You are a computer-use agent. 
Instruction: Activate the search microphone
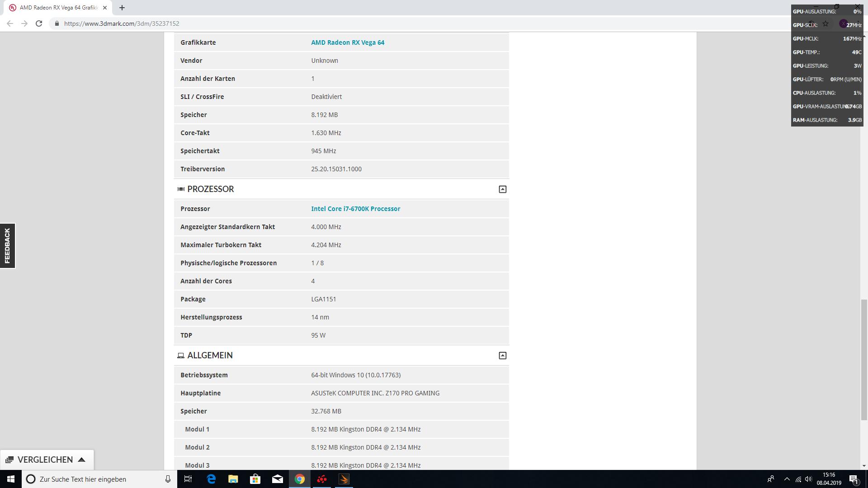(168, 479)
